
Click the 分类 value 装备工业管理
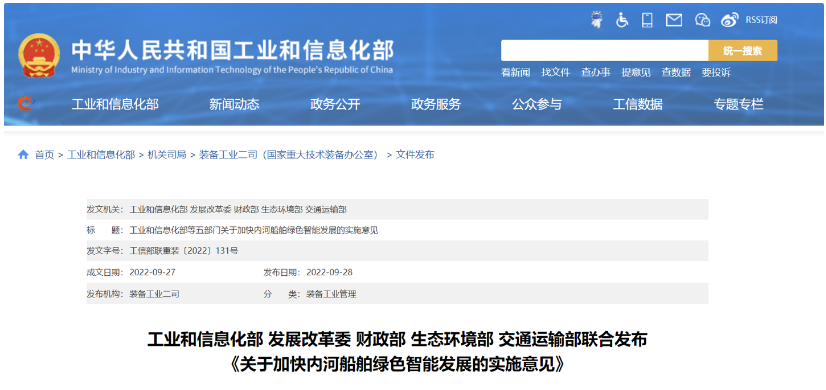click(331, 294)
